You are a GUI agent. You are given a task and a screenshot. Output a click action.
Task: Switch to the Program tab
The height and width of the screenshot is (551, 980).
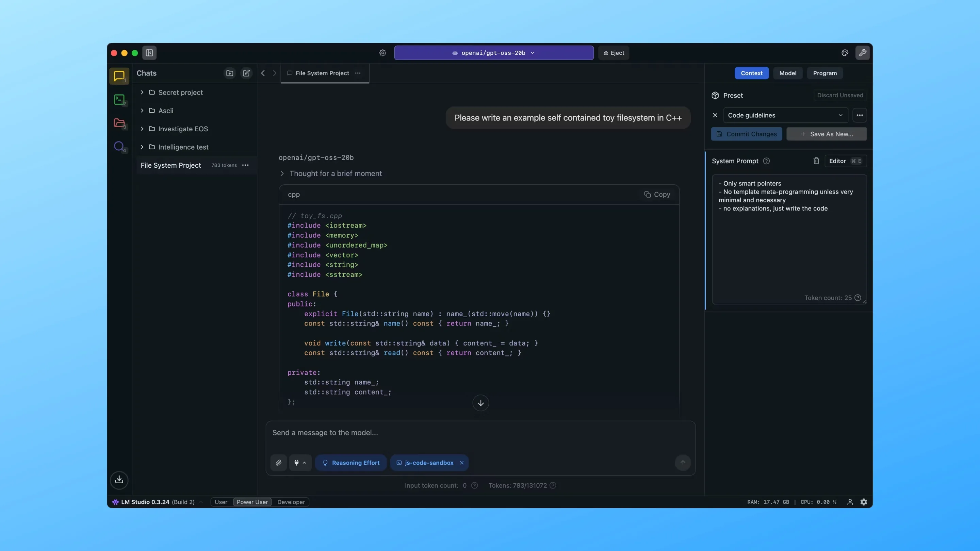click(x=825, y=73)
